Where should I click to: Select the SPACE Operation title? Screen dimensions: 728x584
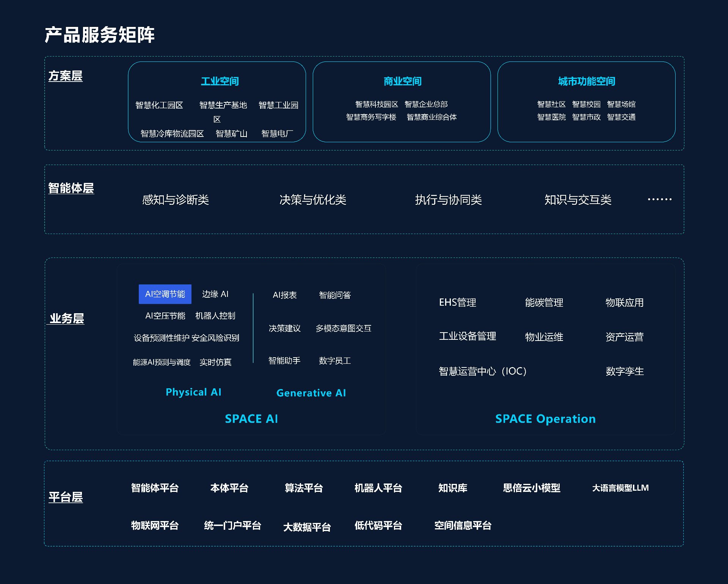[x=545, y=419]
